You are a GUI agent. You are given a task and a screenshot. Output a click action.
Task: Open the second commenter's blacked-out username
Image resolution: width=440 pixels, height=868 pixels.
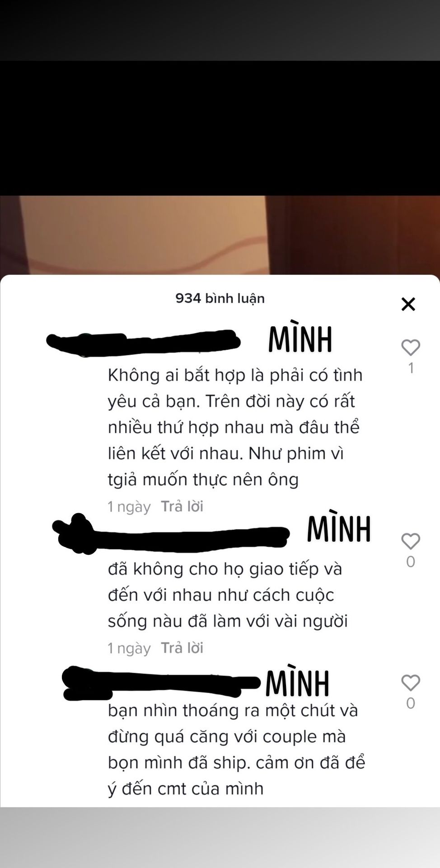click(171, 535)
